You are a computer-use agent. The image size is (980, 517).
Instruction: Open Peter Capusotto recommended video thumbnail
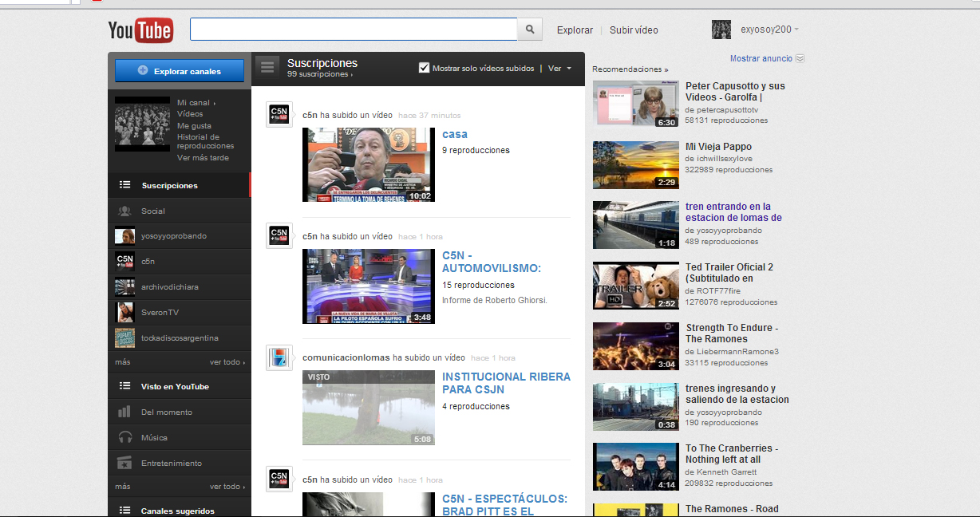[635, 104]
